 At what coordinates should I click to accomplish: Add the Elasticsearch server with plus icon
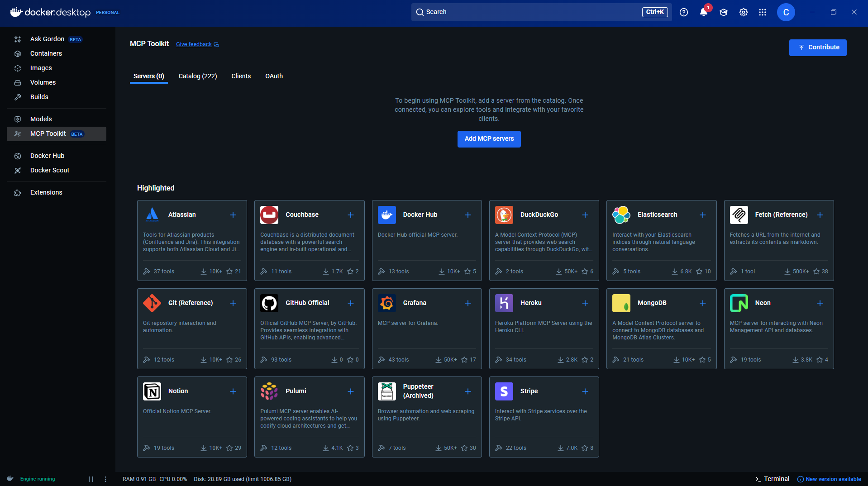(x=703, y=215)
